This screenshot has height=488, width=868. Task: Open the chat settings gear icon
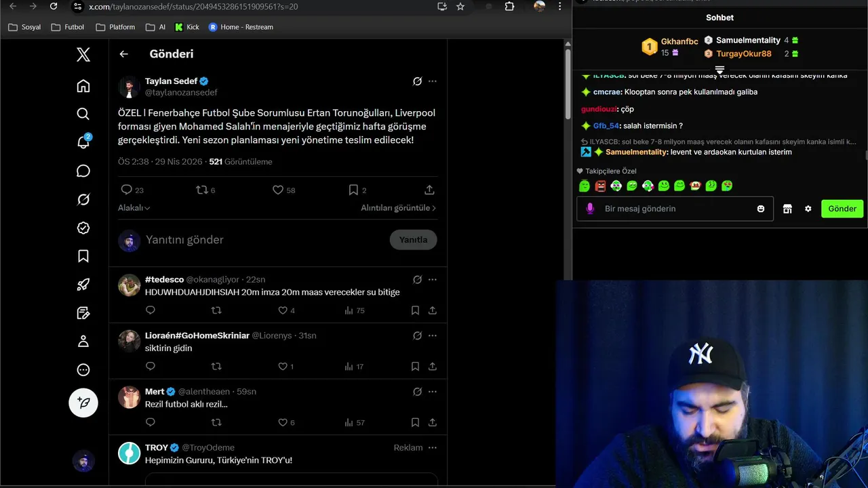coord(808,209)
